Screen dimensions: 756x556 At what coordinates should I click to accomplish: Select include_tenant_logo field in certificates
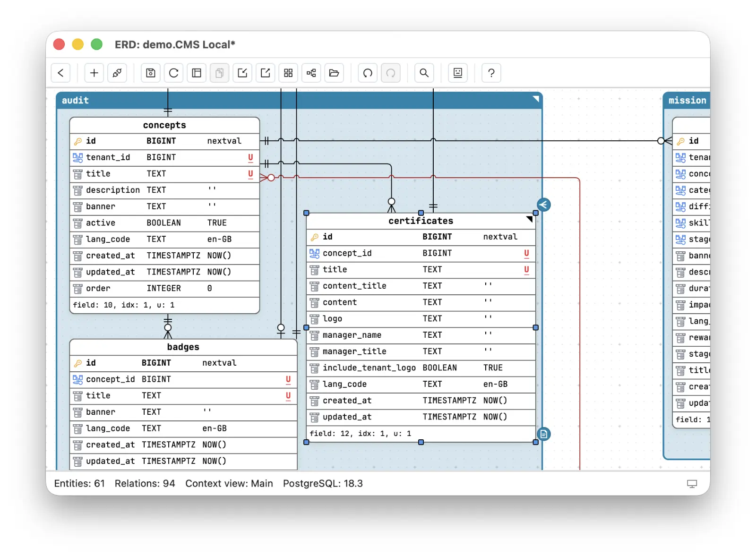pos(421,368)
